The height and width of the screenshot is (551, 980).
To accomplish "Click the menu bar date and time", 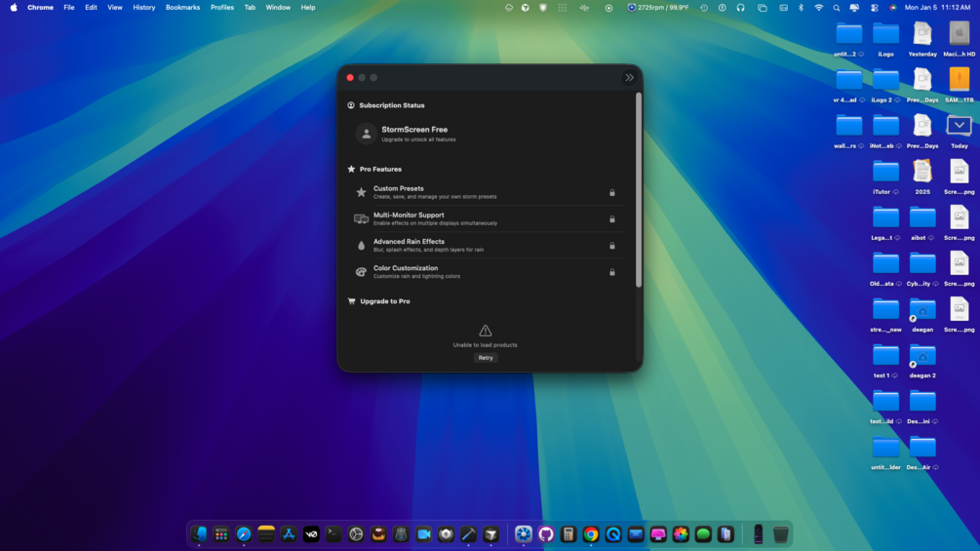I will [937, 8].
